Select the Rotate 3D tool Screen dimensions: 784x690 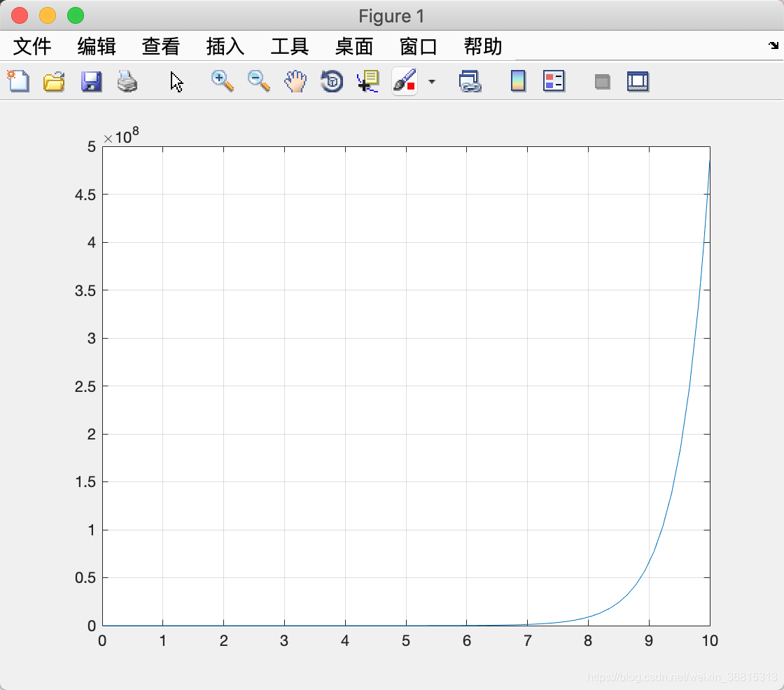pos(332,81)
